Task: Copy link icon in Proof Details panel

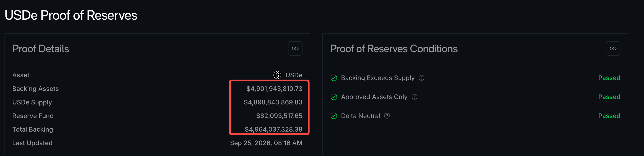Action: (x=295, y=48)
